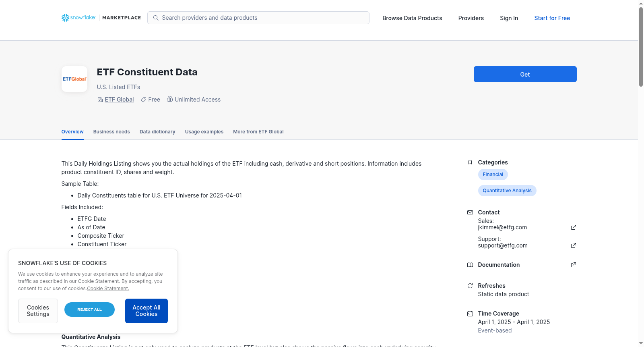
Task: Click the MARKETPLACE label in header
Action: pyautogui.click(x=122, y=18)
